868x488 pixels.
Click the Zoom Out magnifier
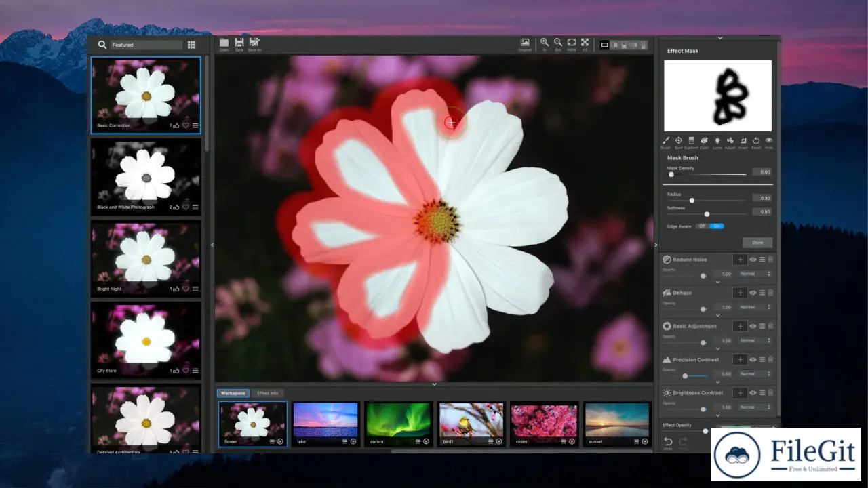coord(557,43)
